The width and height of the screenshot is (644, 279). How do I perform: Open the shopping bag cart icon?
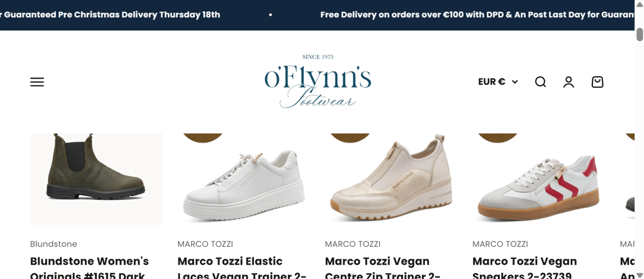[597, 82]
